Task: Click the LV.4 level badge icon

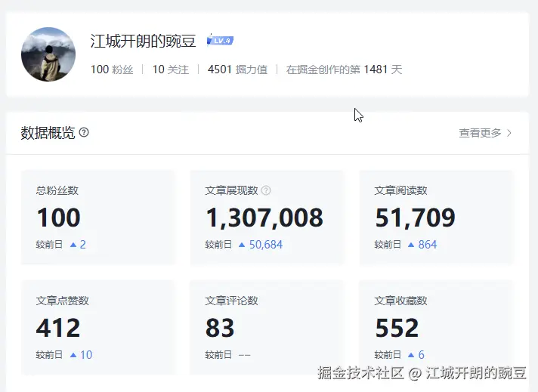Action: click(x=220, y=41)
